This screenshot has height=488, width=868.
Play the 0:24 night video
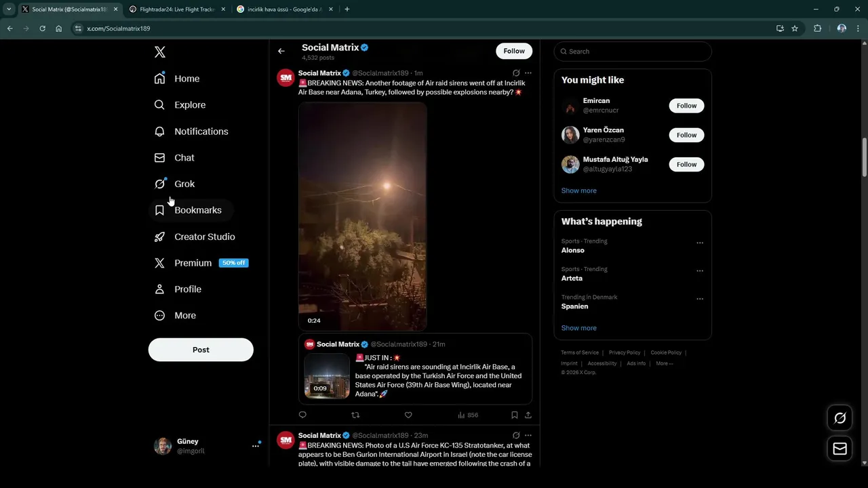point(363,216)
